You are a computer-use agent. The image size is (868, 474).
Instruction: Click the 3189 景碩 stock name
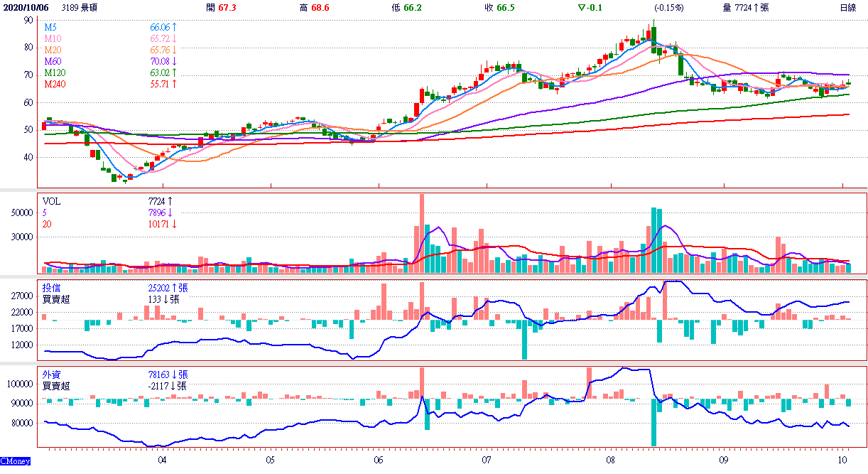[80, 7]
